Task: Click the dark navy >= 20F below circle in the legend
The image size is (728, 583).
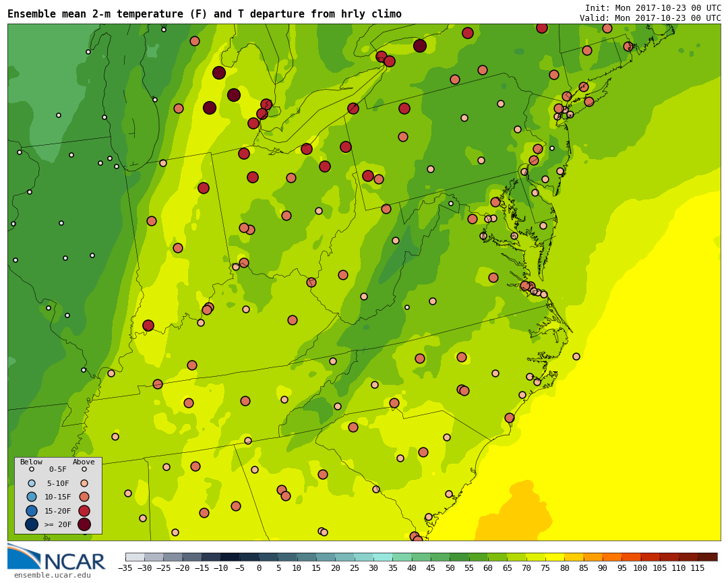Action: pyautogui.click(x=32, y=524)
